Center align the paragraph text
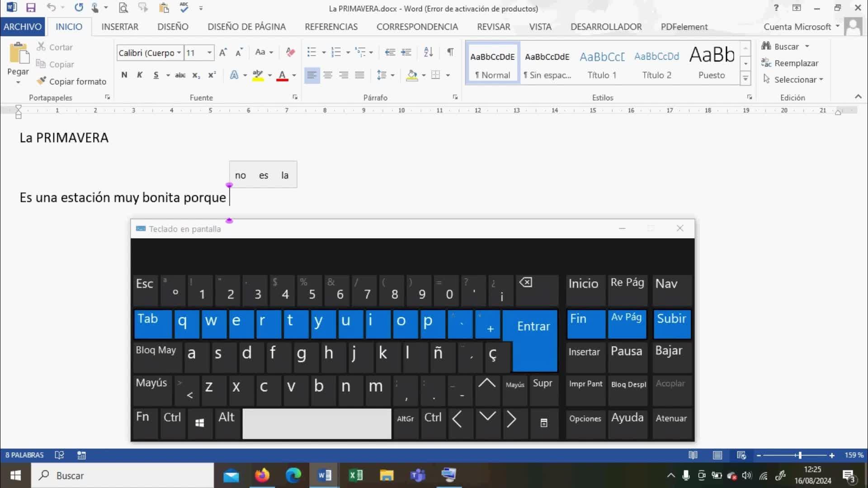 (328, 75)
